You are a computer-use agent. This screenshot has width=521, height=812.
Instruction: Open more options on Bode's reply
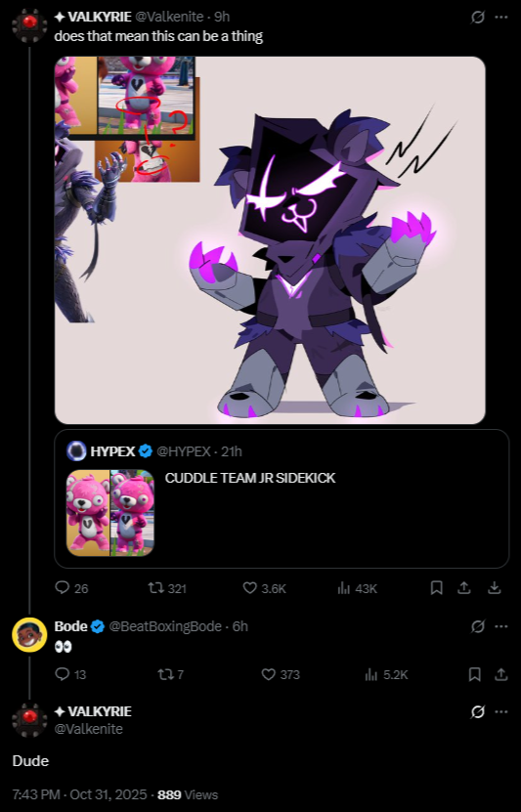click(x=501, y=626)
